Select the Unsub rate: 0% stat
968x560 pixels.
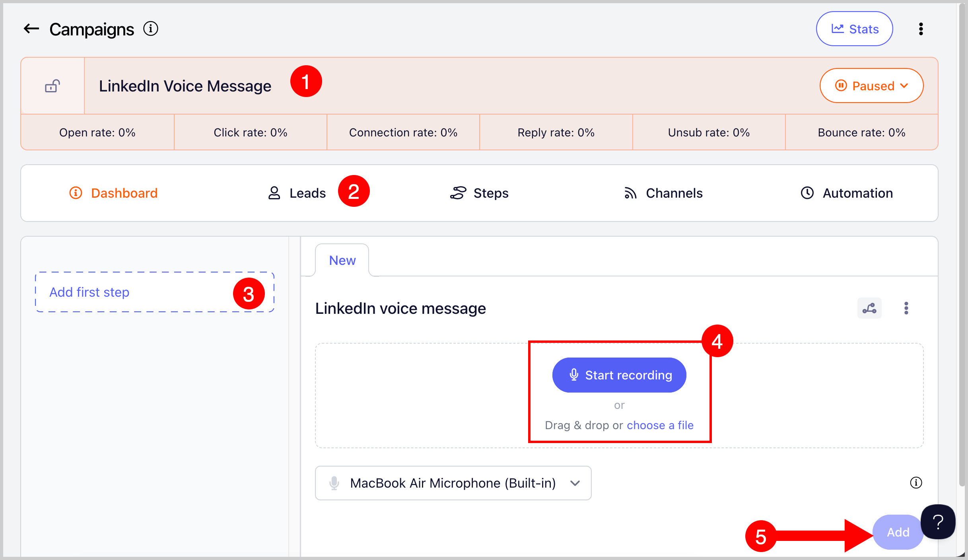coord(709,132)
